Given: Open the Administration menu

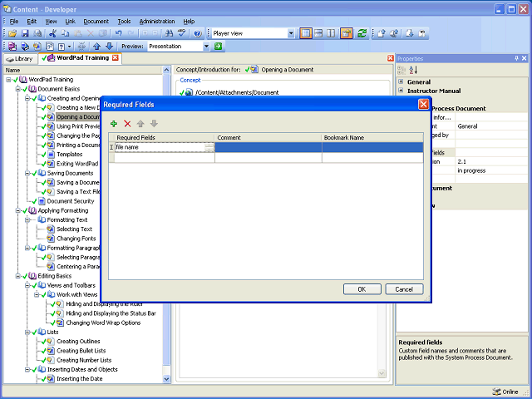Looking at the screenshot, I should [157, 22].
